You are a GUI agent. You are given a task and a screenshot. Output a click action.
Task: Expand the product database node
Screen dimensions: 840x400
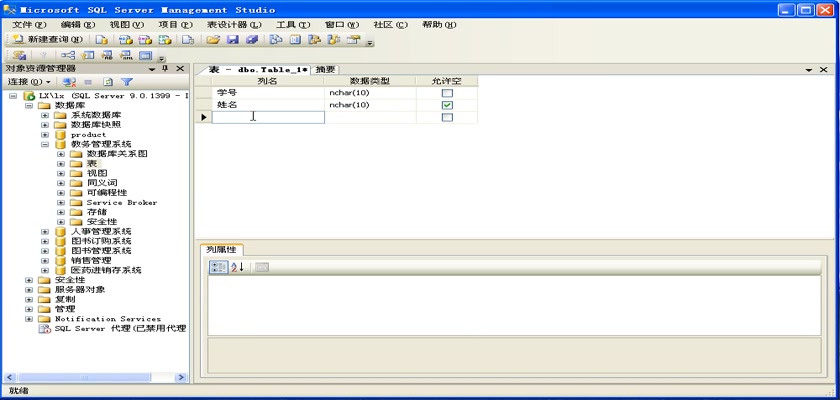coord(45,134)
